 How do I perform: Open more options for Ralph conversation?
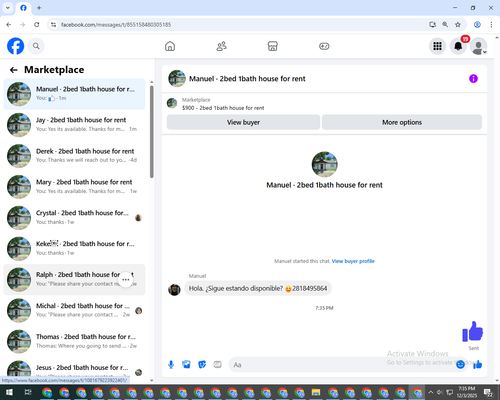tap(126, 279)
